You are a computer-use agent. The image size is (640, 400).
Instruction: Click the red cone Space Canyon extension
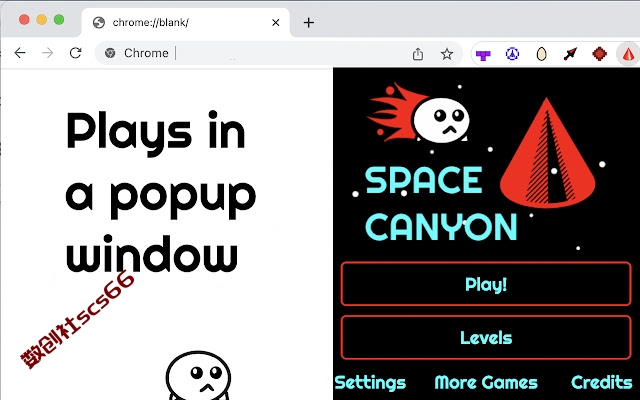[629, 54]
